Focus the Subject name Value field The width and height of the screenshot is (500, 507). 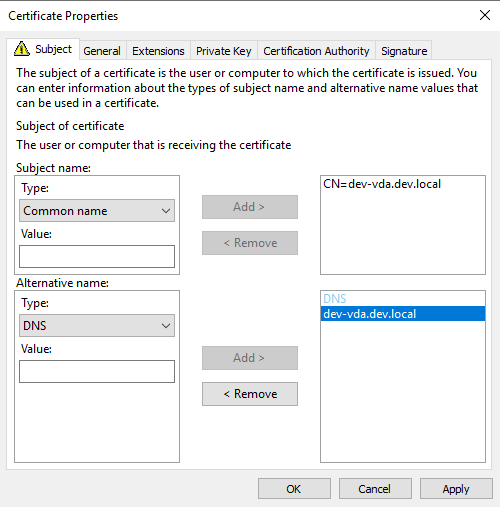click(x=97, y=257)
